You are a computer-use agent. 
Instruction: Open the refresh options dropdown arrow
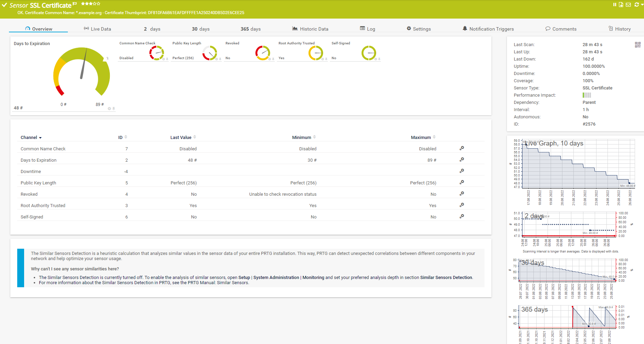643,4
